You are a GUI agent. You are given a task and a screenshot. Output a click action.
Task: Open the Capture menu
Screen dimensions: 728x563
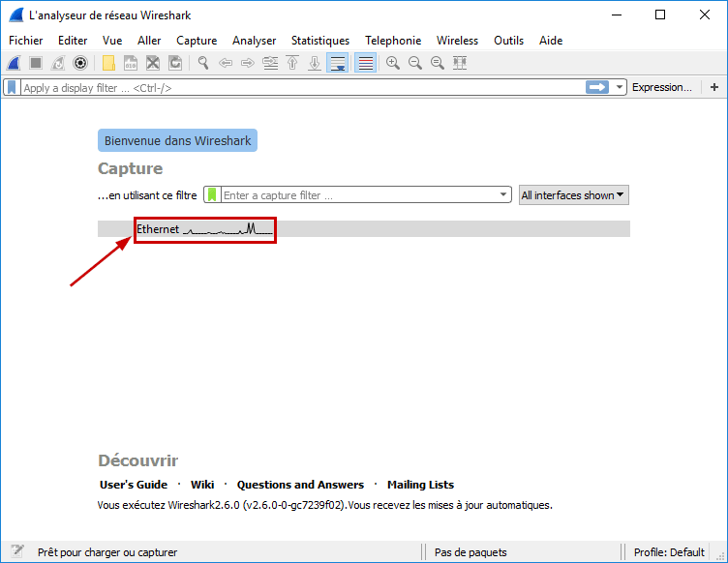(197, 41)
